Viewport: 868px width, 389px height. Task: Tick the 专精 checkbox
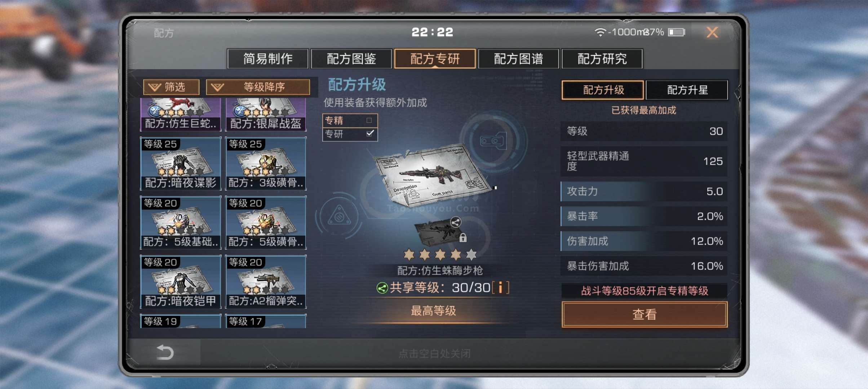[369, 120]
